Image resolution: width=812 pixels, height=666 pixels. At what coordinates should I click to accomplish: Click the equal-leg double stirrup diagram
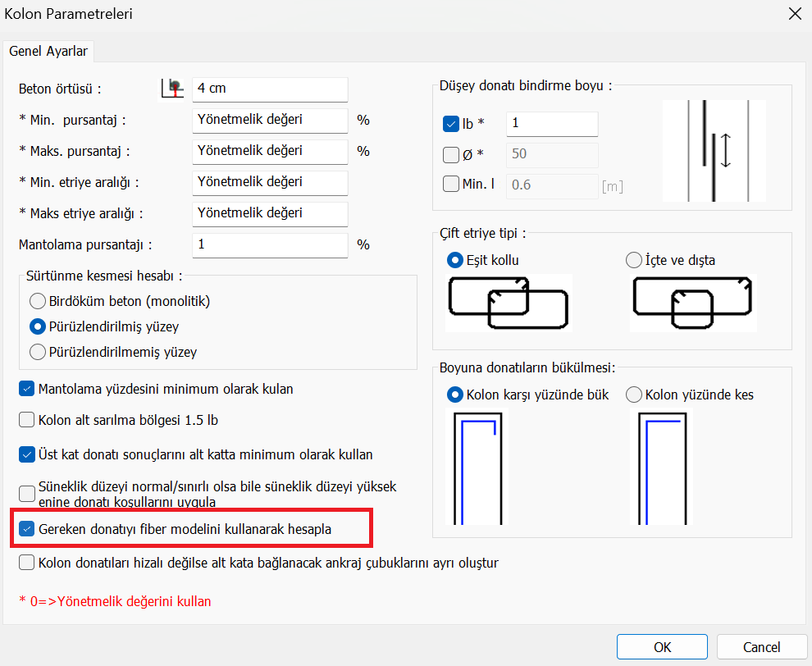[509, 303]
